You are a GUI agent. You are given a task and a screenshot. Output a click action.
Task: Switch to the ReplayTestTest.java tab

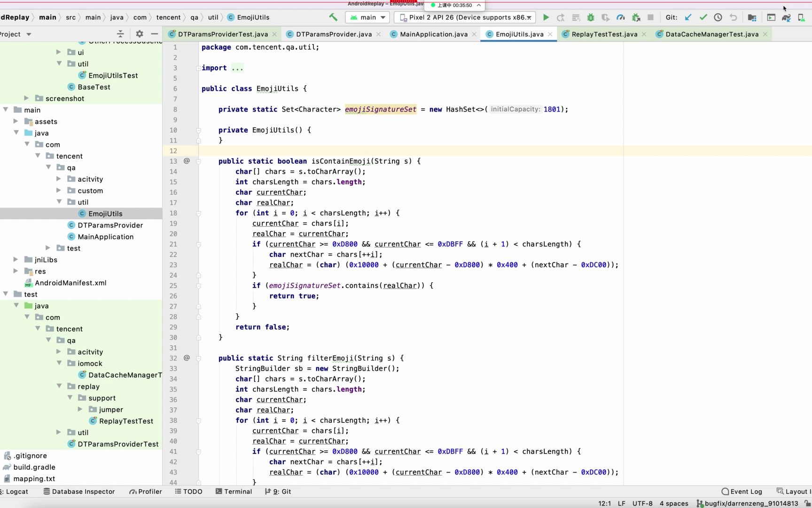tap(604, 34)
